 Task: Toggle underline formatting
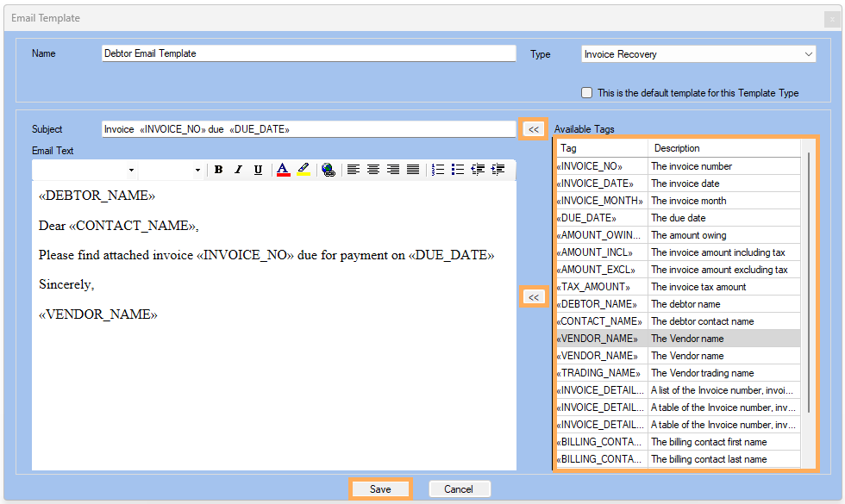tap(258, 170)
